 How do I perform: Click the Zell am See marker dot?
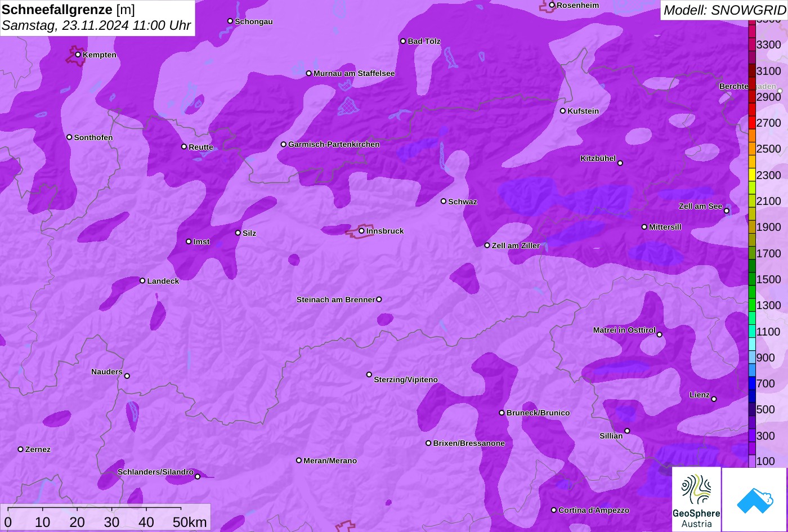727,211
